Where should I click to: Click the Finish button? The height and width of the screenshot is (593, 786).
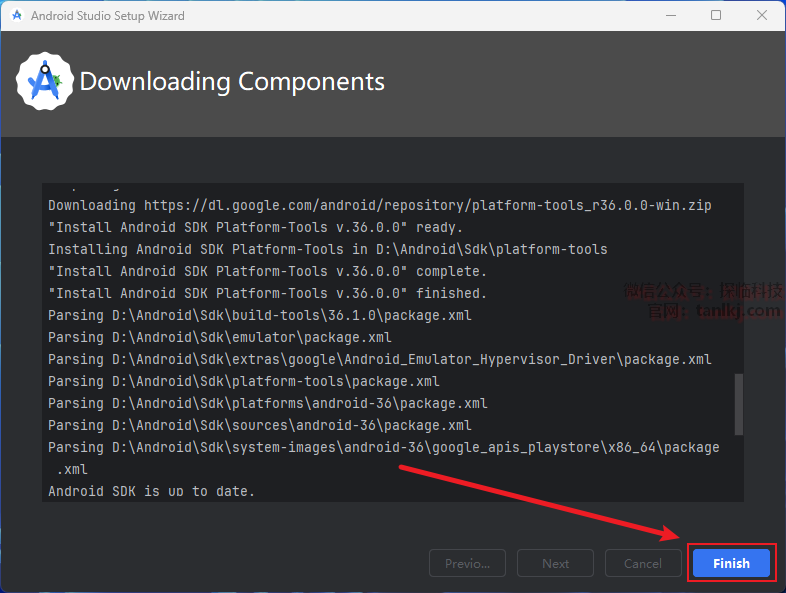(731, 563)
